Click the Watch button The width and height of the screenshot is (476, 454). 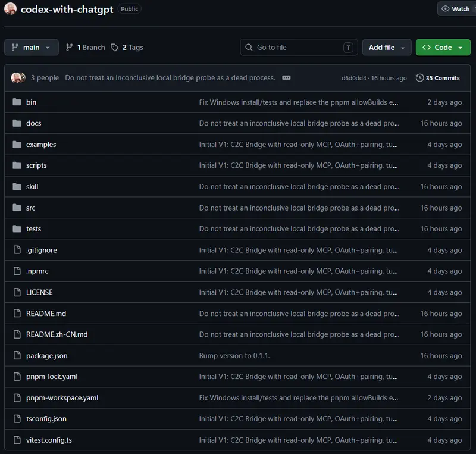456,9
